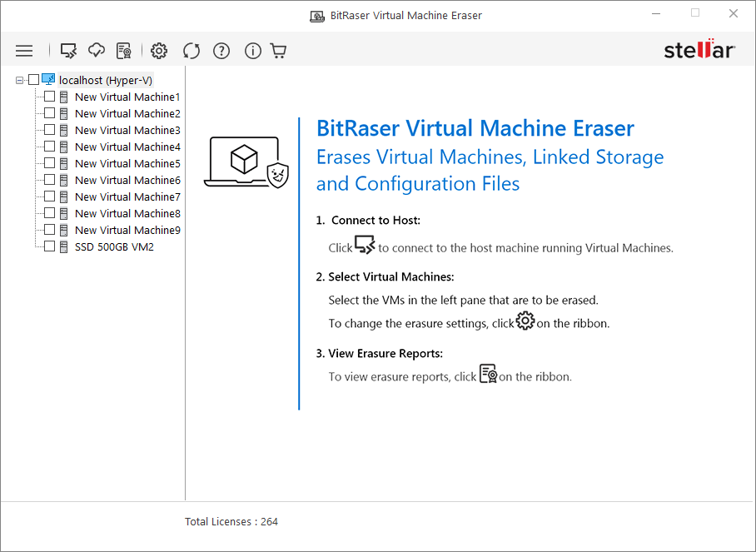Select the localhost (Hyper-V) tree label
Viewport: 756px width, 552px height.
tap(106, 80)
